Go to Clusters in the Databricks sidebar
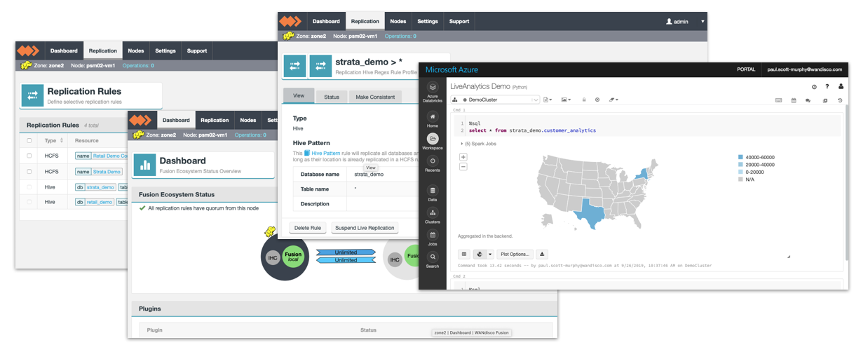Screen dimensions: 868x352 (x=433, y=213)
